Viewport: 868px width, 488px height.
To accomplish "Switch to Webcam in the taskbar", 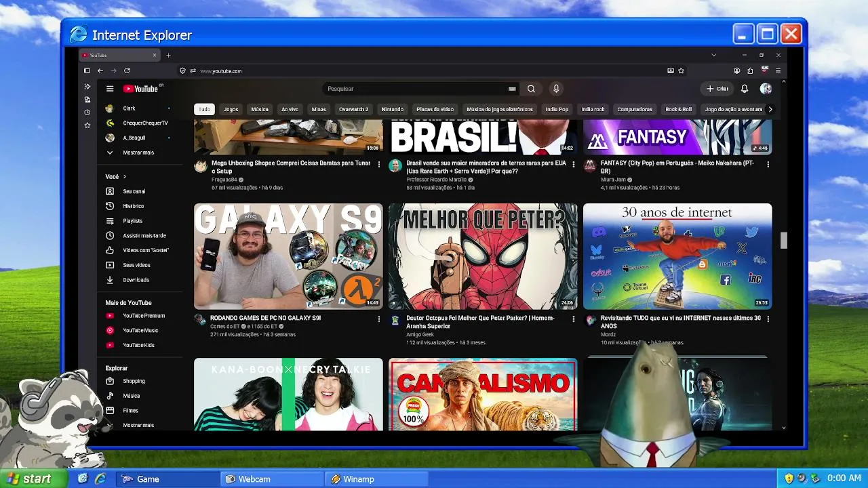I will click(272, 479).
